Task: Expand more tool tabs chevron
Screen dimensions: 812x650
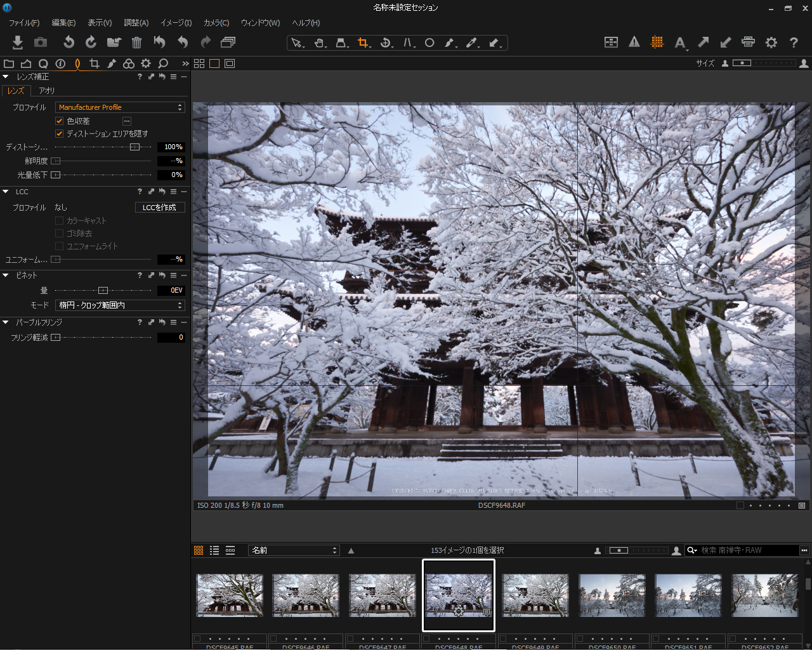Action: pyautogui.click(x=185, y=63)
